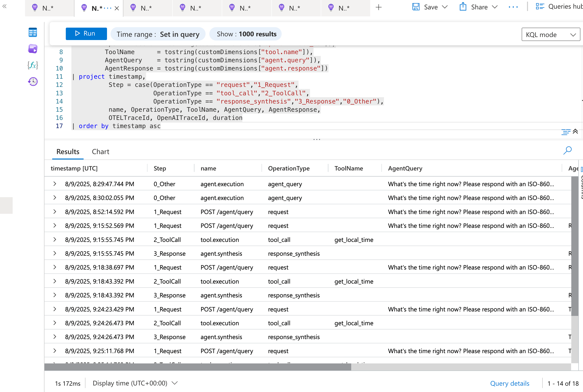Screen dimensions: 583x392
Task: Click the Share upload icon
Action: tap(463, 7)
